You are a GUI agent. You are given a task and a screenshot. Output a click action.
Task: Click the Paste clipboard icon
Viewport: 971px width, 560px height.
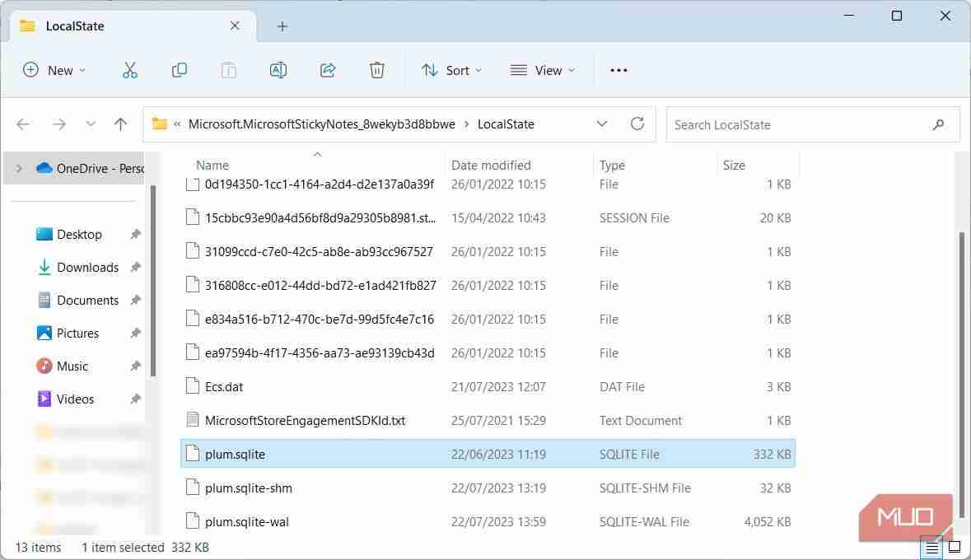point(228,70)
